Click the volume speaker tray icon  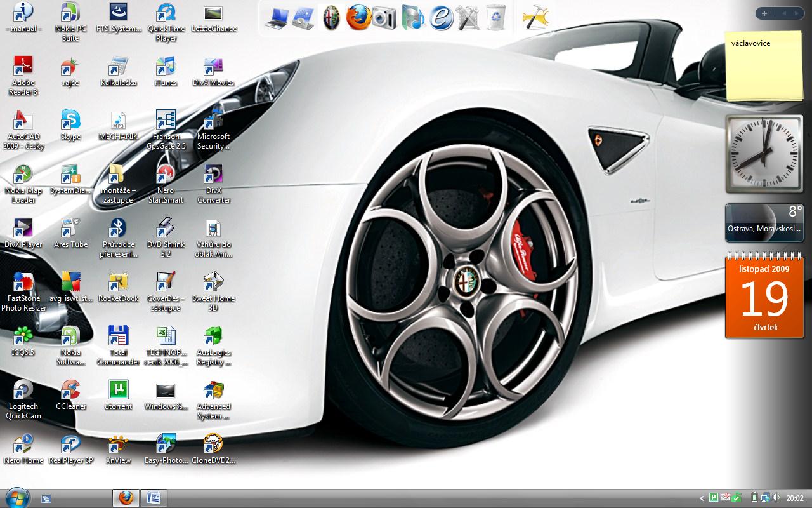coord(777,498)
